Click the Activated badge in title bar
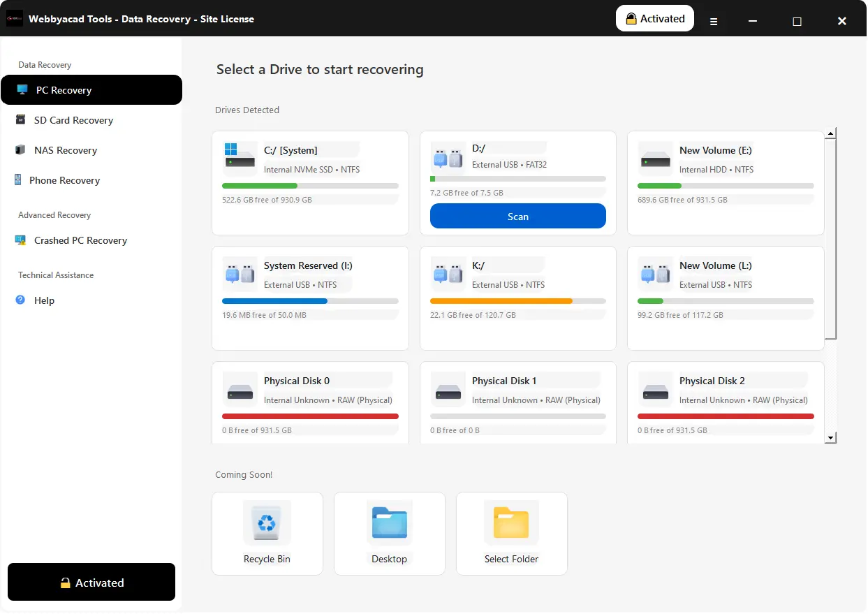Image resolution: width=868 pixels, height=614 pixels. (654, 19)
